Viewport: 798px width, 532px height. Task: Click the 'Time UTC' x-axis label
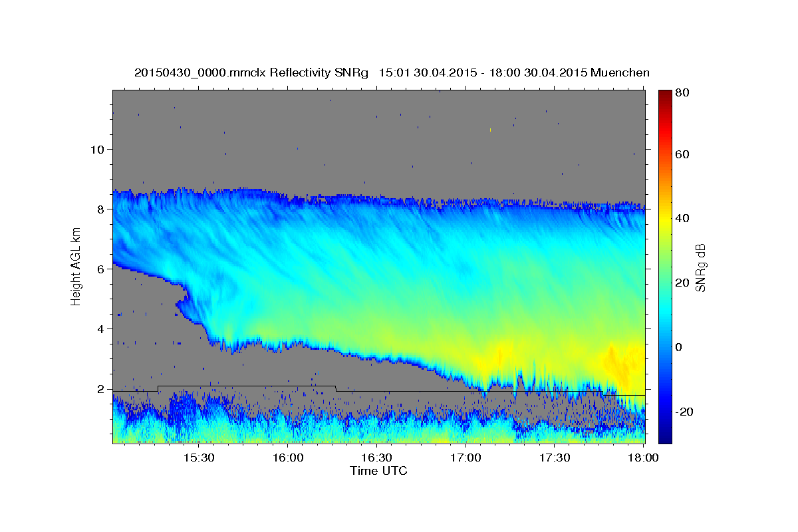(x=378, y=471)
